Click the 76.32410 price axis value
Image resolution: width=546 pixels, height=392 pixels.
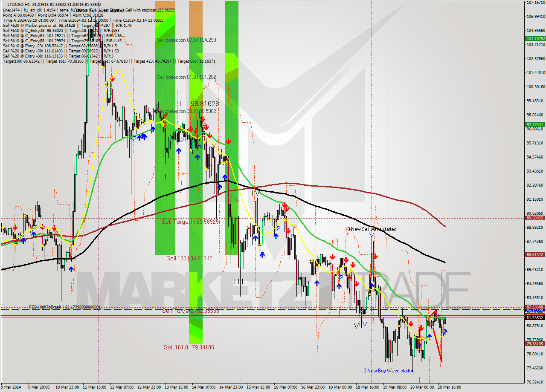coord(536,382)
